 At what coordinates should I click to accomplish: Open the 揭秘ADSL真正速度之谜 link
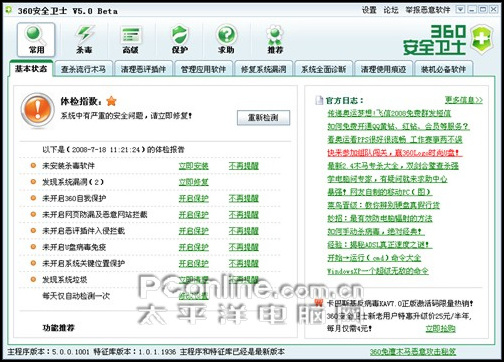(x=379, y=245)
